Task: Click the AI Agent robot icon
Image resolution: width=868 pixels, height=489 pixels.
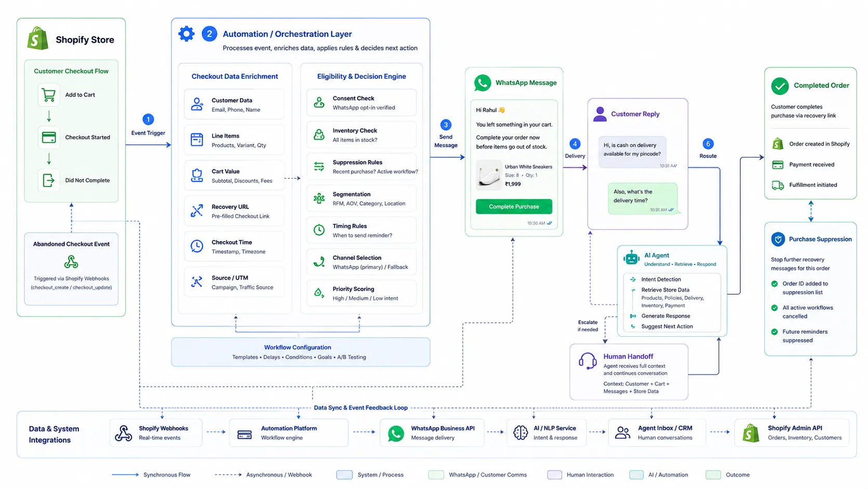Action: 631,258
